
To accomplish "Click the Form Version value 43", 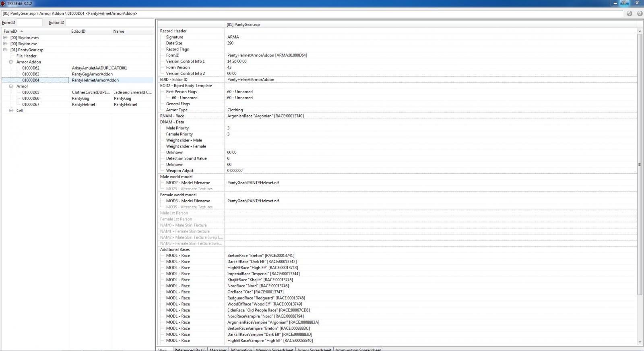I will pyautogui.click(x=229, y=67).
